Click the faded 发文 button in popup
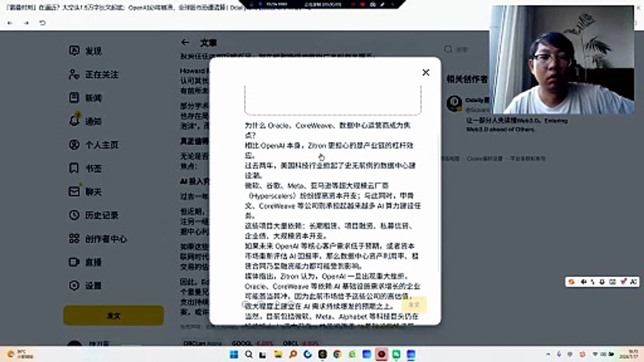 click(414, 304)
